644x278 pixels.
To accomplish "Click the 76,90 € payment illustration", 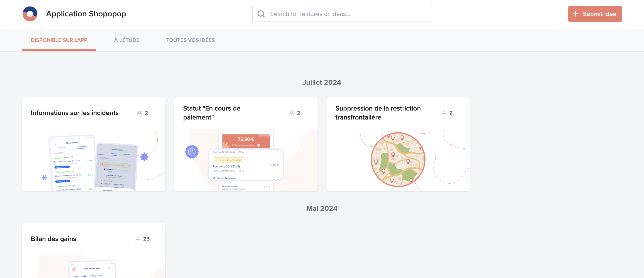I will click(x=246, y=160).
